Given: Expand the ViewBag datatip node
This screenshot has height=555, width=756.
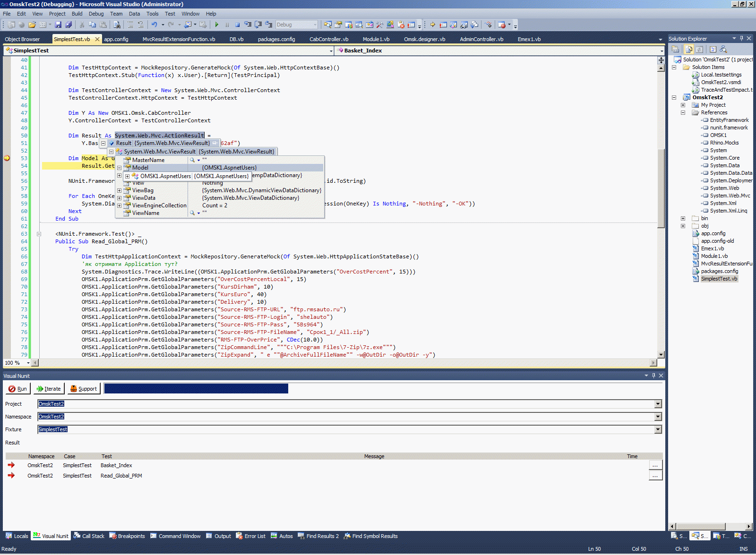Looking at the screenshot, I should click(119, 190).
